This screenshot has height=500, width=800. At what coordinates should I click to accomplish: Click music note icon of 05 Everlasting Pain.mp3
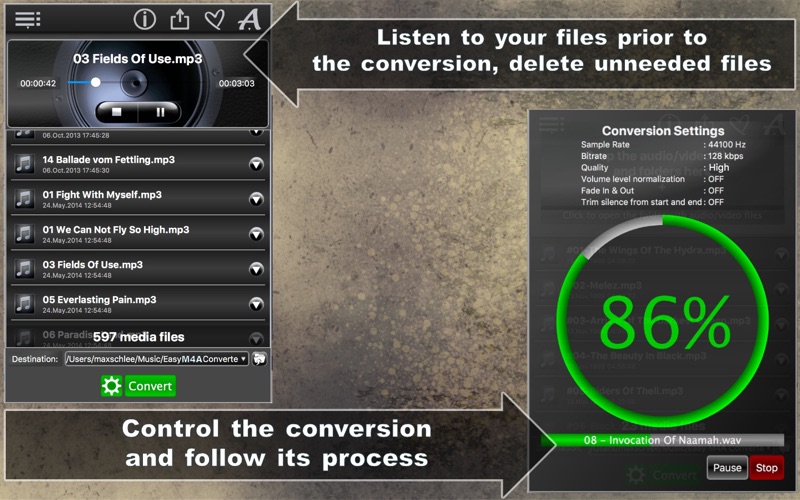[24, 304]
